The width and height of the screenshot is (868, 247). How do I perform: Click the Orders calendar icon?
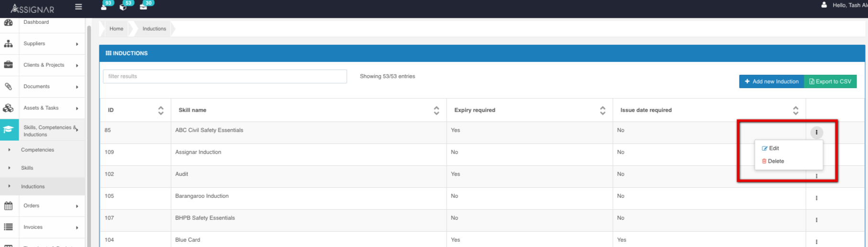(9, 206)
